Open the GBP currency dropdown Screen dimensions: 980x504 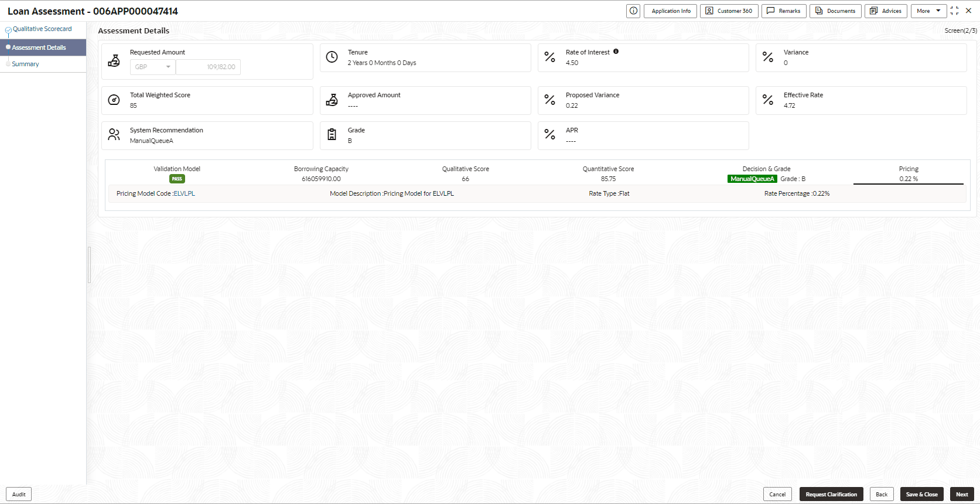[153, 67]
